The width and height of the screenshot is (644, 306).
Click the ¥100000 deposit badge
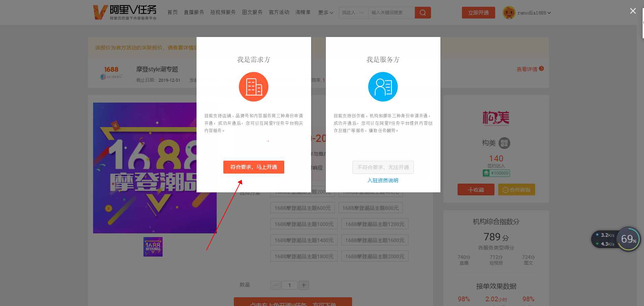point(496,173)
